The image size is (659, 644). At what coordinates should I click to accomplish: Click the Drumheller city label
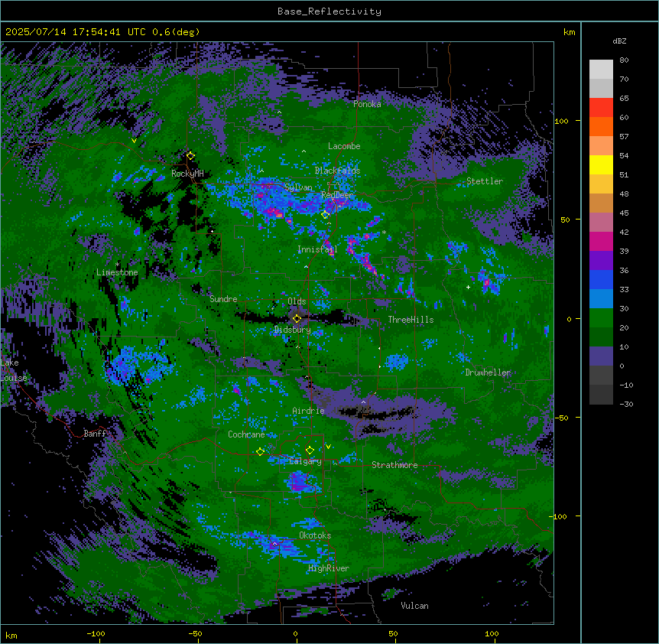click(x=488, y=372)
